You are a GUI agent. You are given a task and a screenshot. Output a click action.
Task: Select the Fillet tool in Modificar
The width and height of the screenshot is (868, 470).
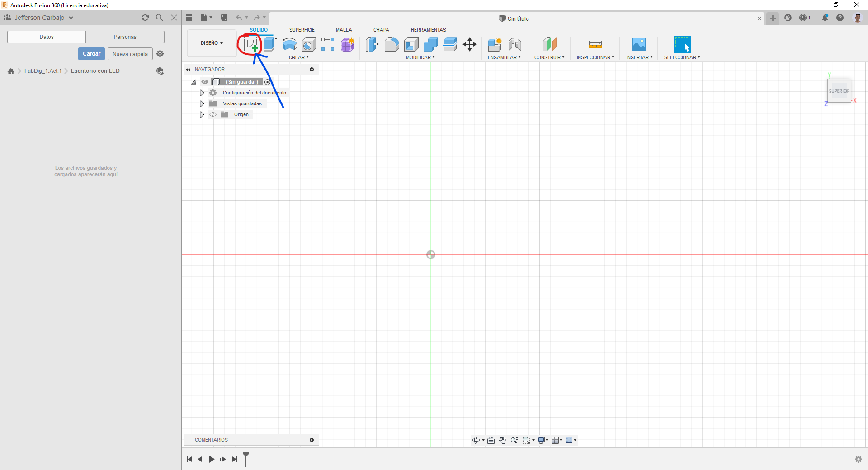coord(392,44)
